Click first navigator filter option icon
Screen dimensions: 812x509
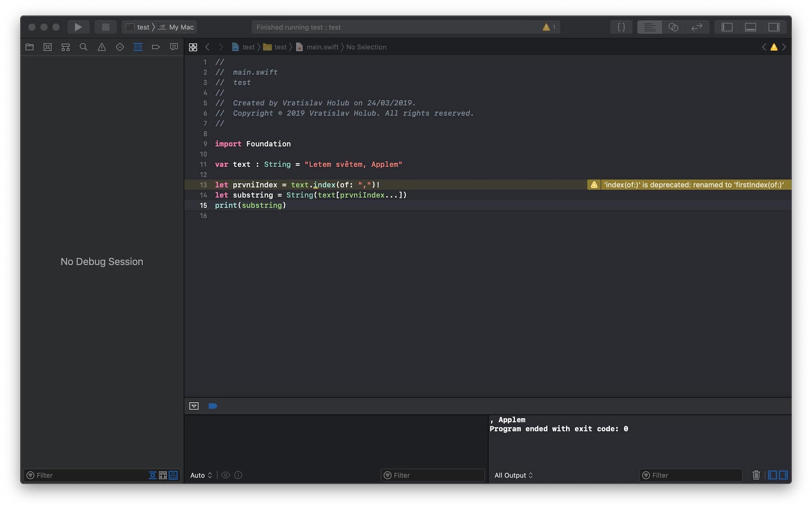[x=152, y=475]
